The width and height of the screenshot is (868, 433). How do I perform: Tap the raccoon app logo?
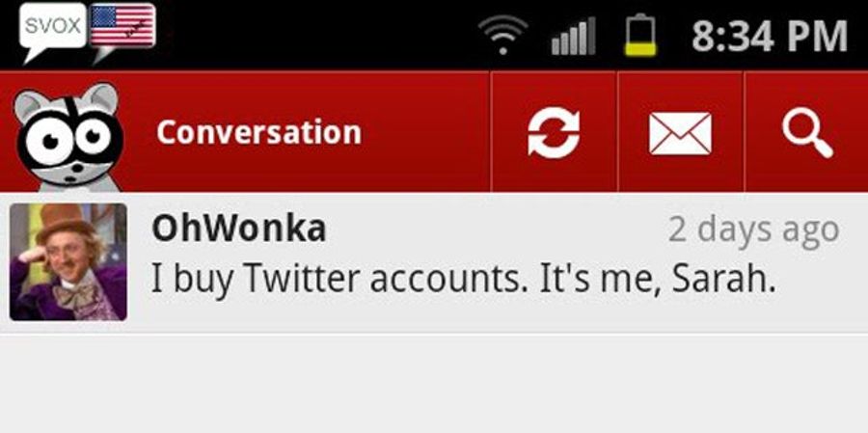pyautogui.click(x=68, y=137)
